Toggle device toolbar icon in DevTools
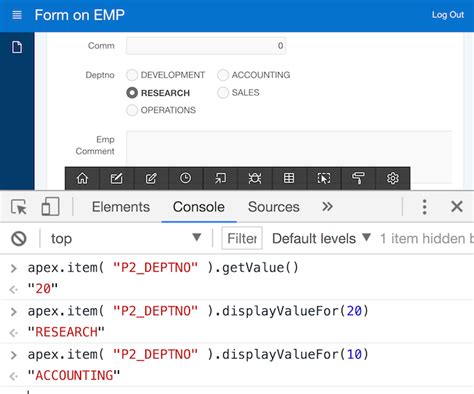This screenshot has height=394, width=474. tap(51, 207)
